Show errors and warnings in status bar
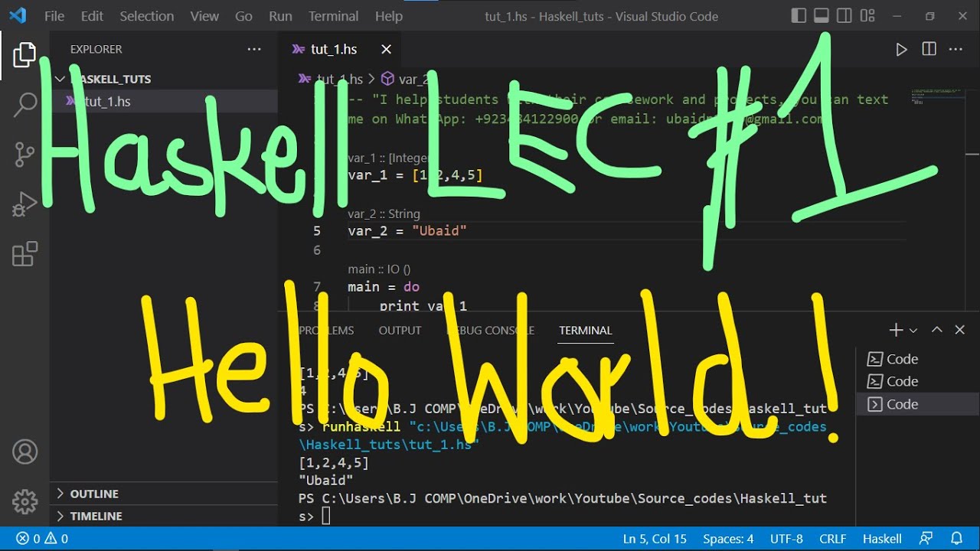This screenshot has width=980, height=551. (x=43, y=539)
